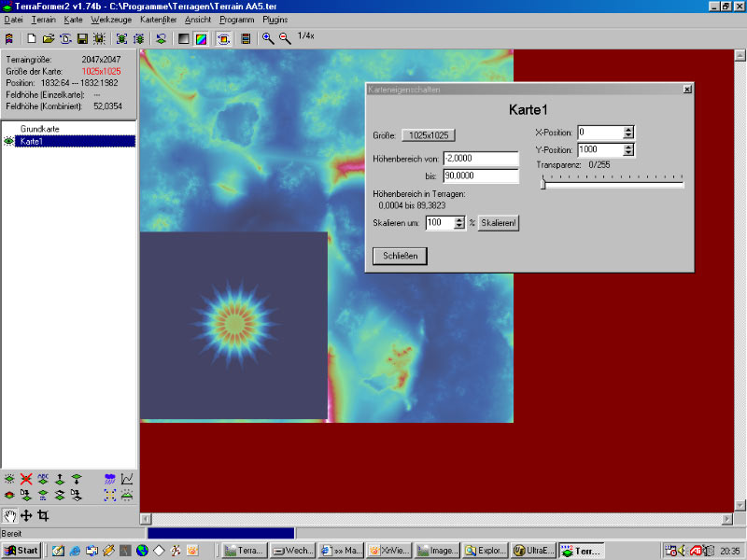747x560 pixels.
Task: Click the red X delete map icon
Action: [26, 479]
